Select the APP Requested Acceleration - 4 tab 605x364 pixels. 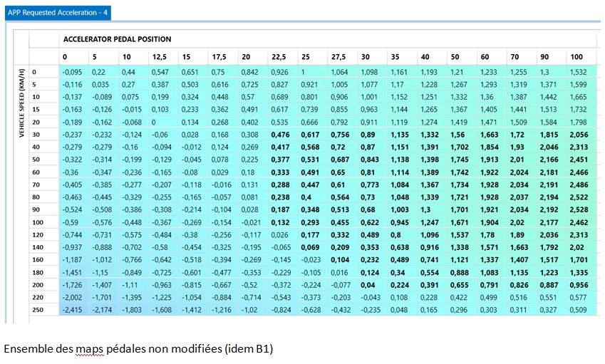click(58, 13)
